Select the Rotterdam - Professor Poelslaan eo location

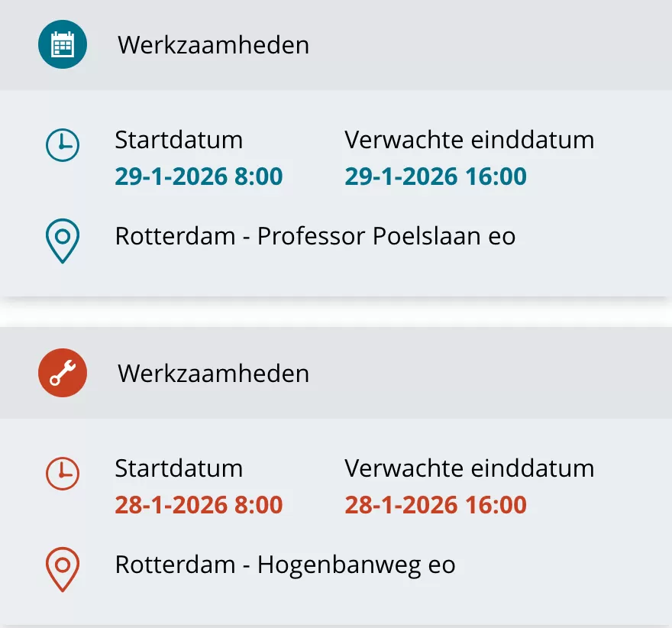315,236
